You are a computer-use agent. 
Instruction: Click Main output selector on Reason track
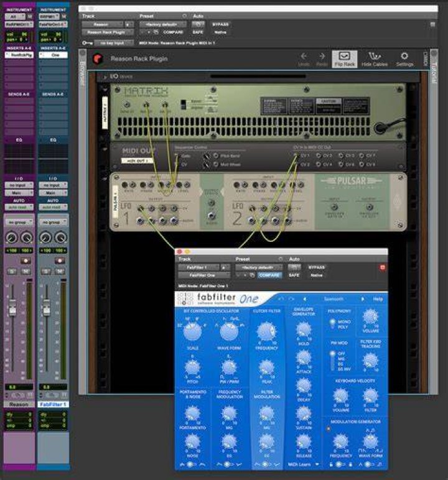[19, 193]
